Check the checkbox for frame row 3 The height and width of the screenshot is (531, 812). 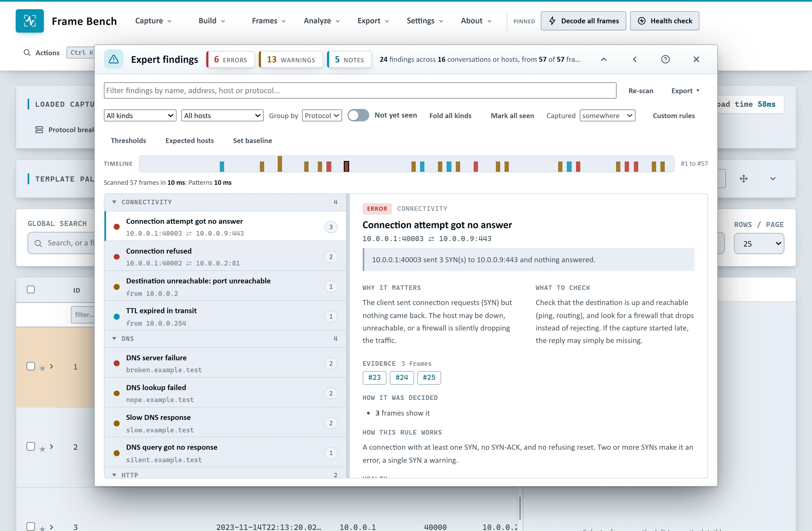point(31,526)
